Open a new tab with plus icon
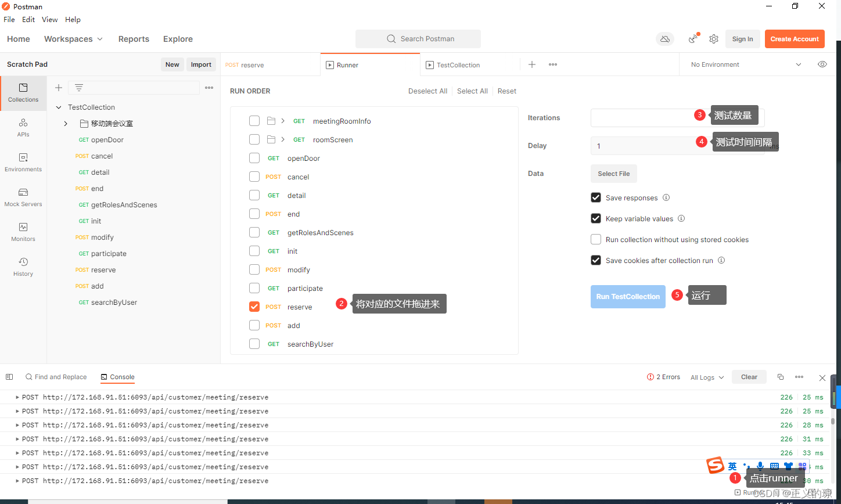 click(x=532, y=64)
